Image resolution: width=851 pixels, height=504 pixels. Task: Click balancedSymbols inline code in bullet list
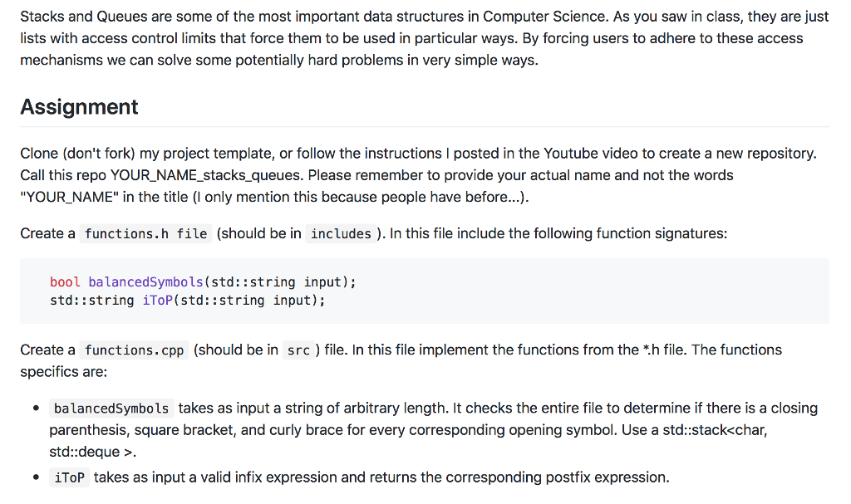coord(111,408)
